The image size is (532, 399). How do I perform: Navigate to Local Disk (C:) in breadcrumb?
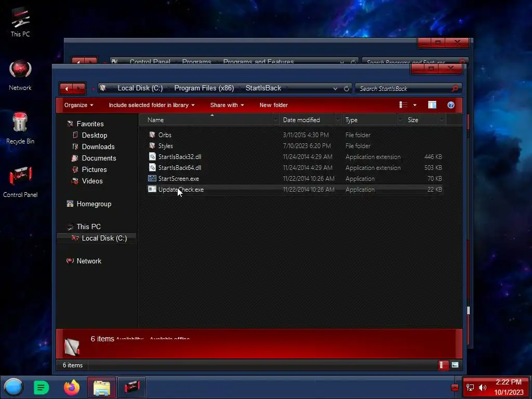[x=140, y=88]
